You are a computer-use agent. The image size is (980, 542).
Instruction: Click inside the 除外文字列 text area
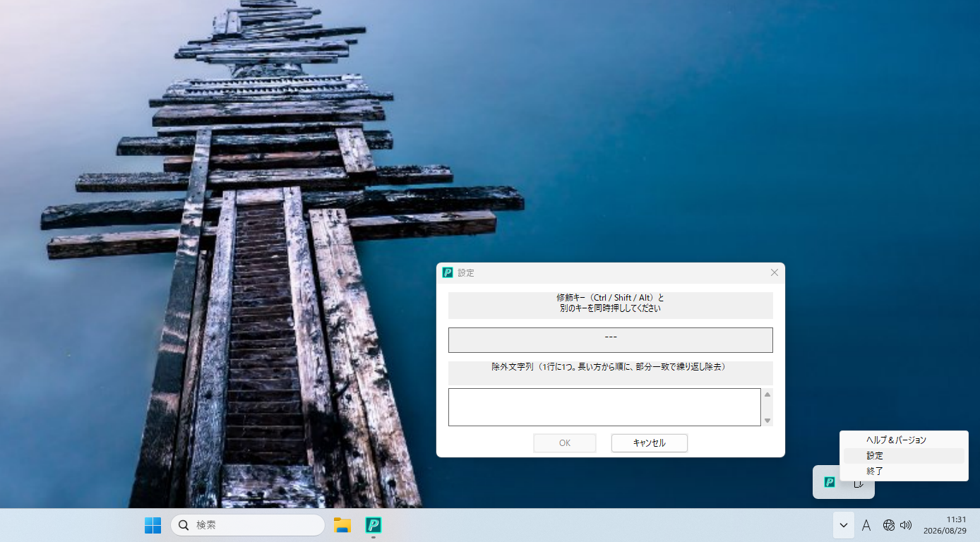604,407
